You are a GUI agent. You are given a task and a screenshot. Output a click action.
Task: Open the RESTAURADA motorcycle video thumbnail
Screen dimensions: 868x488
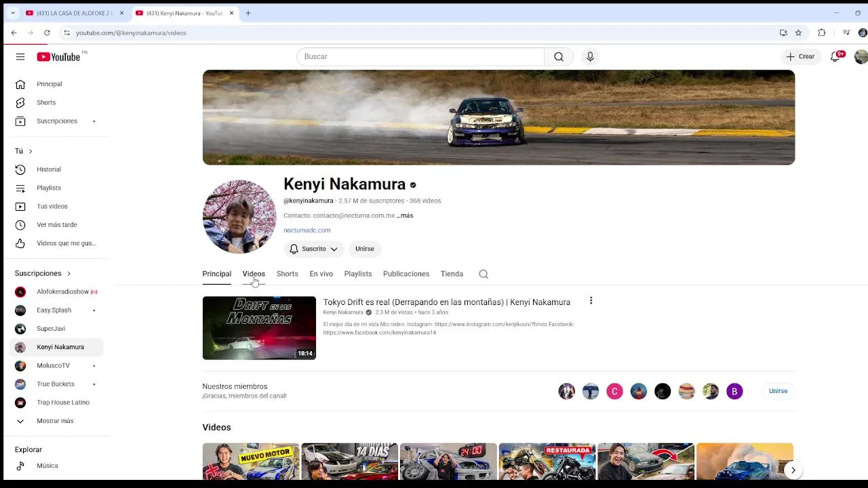[547, 462]
